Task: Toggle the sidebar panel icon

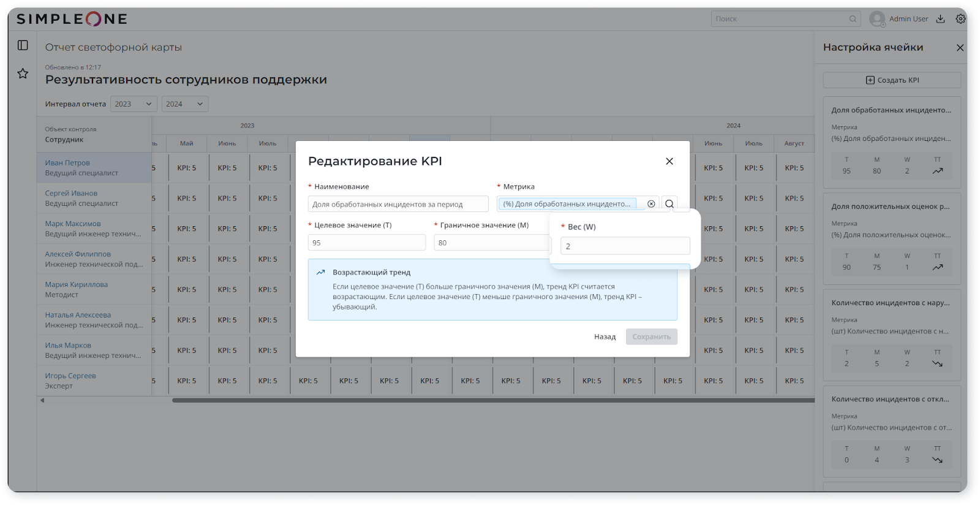Action: 23,45
